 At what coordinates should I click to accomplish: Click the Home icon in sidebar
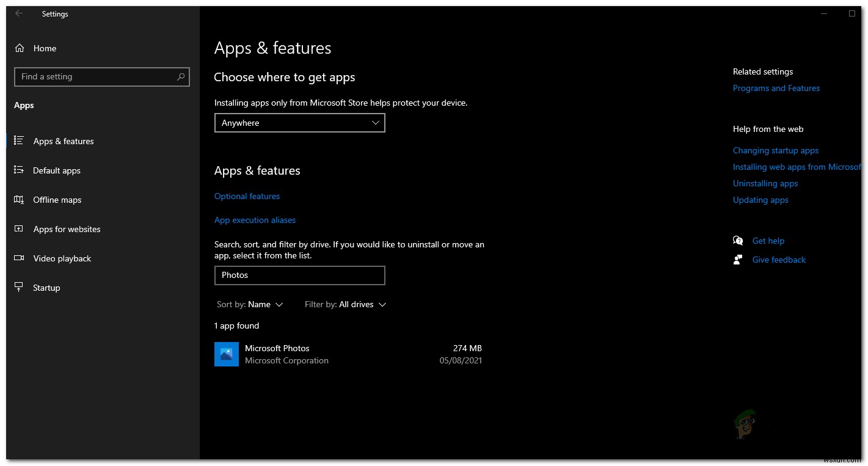pos(20,48)
